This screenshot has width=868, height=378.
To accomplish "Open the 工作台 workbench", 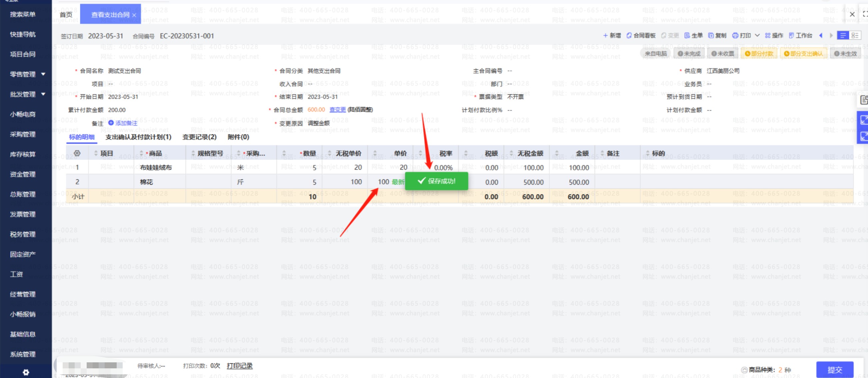I will tap(800, 35).
